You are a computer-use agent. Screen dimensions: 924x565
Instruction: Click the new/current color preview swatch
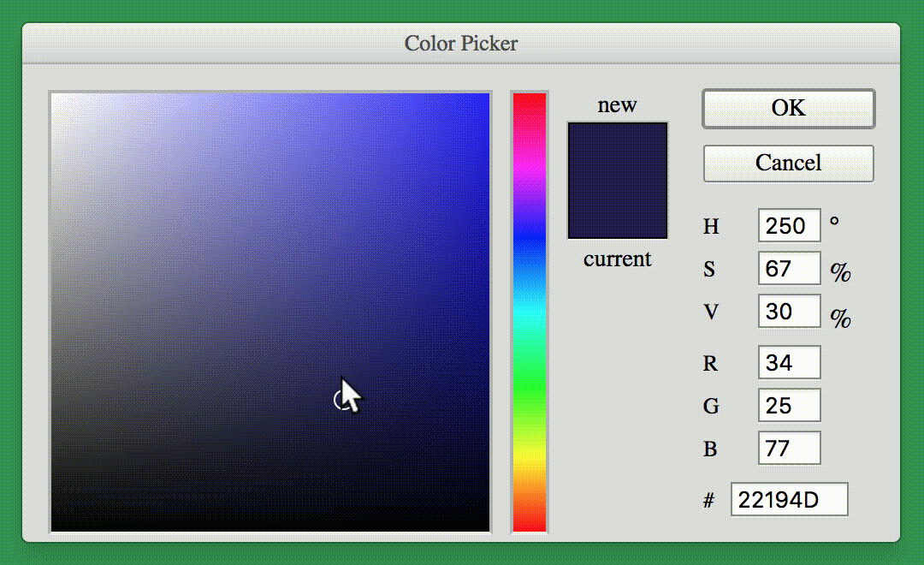pos(618,181)
